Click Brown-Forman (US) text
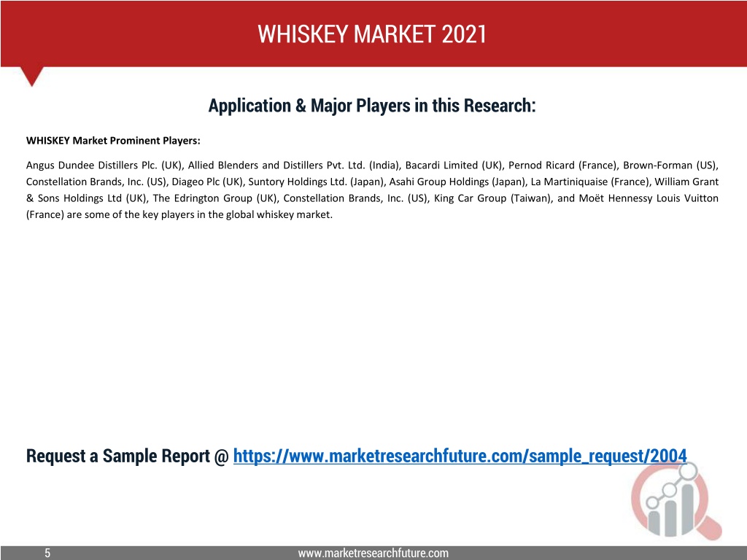 click(670, 166)
